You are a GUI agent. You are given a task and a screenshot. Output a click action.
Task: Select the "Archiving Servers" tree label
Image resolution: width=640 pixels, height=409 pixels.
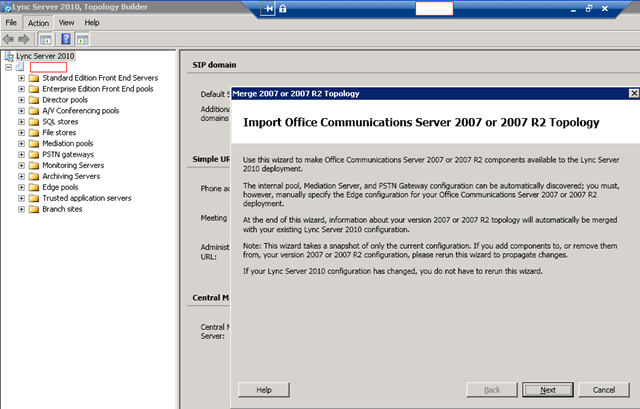pos(71,176)
